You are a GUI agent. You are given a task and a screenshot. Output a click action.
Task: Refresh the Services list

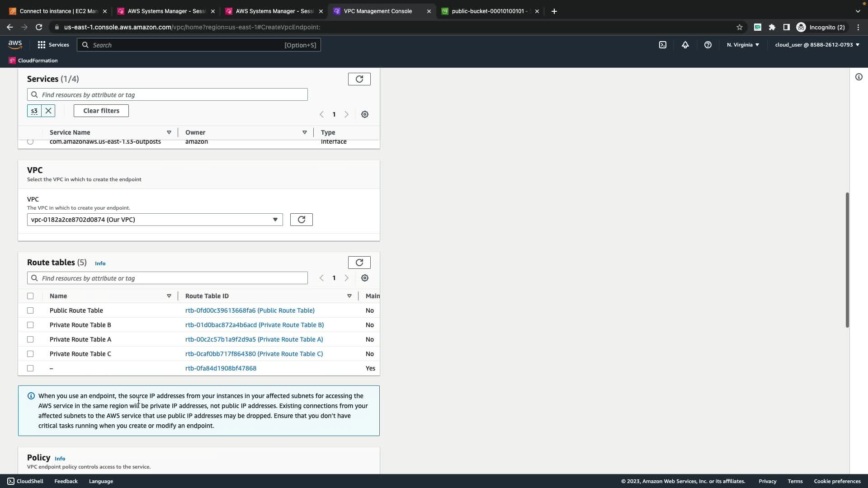(359, 79)
